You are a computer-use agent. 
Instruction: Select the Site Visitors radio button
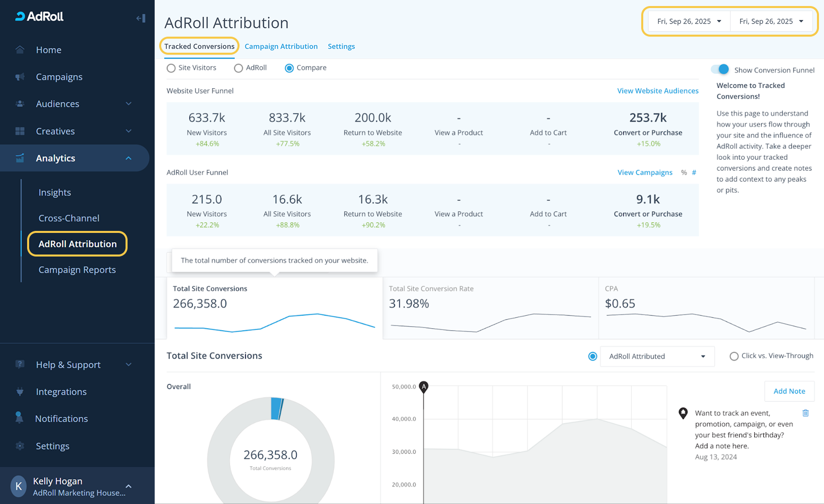tap(171, 68)
